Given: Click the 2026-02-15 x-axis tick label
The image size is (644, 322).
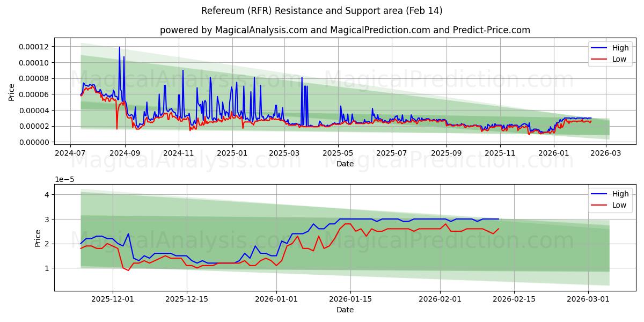Looking at the screenshot, I should point(515,299).
